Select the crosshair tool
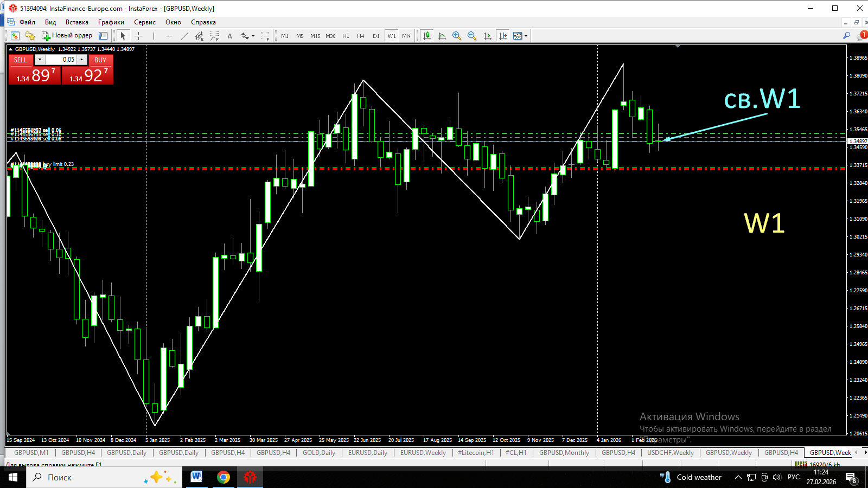Viewport: 868px width, 488px height. 138,36
